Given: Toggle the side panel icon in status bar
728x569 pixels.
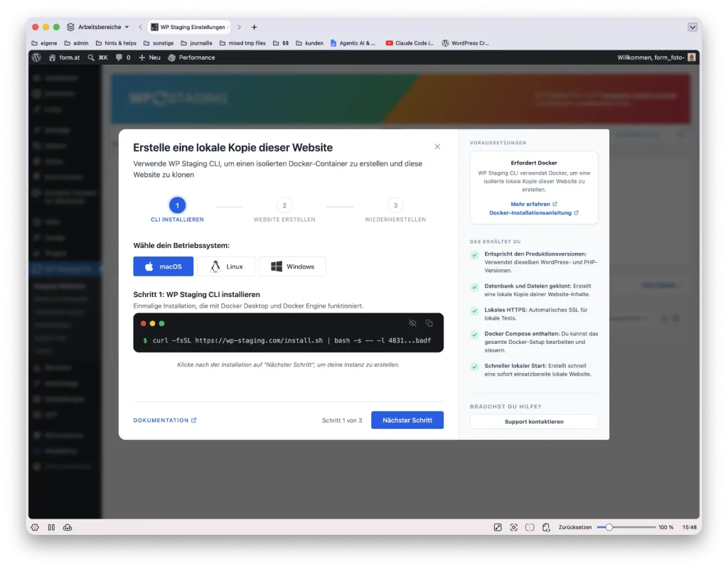Looking at the screenshot, I should point(51,527).
